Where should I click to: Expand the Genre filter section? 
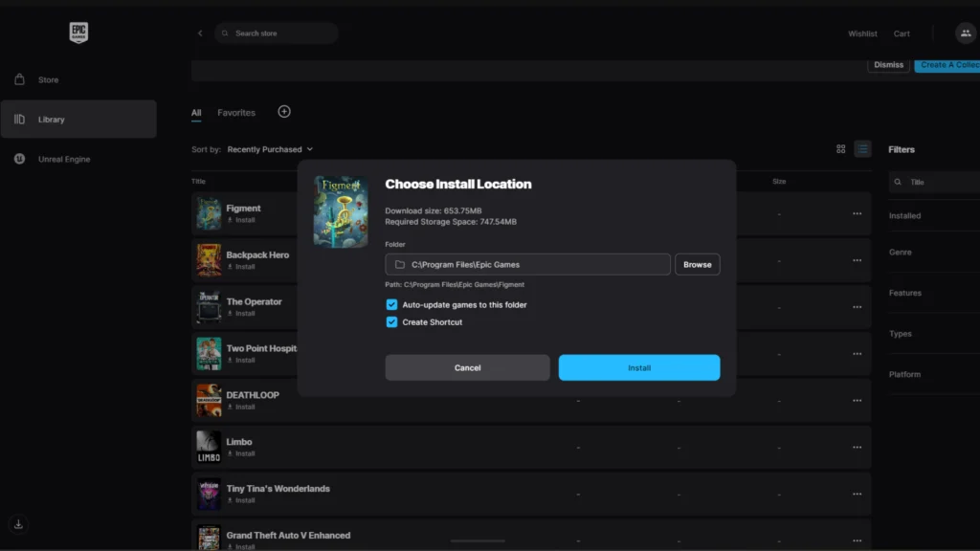(x=901, y=253)
